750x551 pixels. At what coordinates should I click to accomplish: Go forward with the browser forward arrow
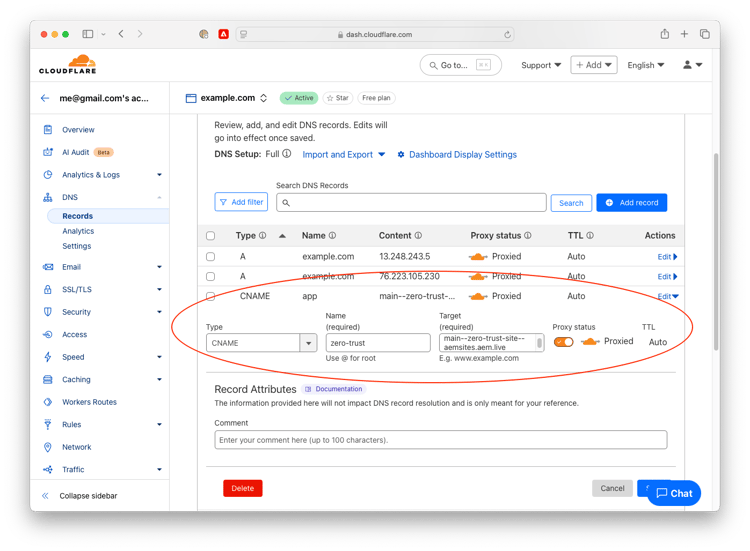(x=140, y=34)
